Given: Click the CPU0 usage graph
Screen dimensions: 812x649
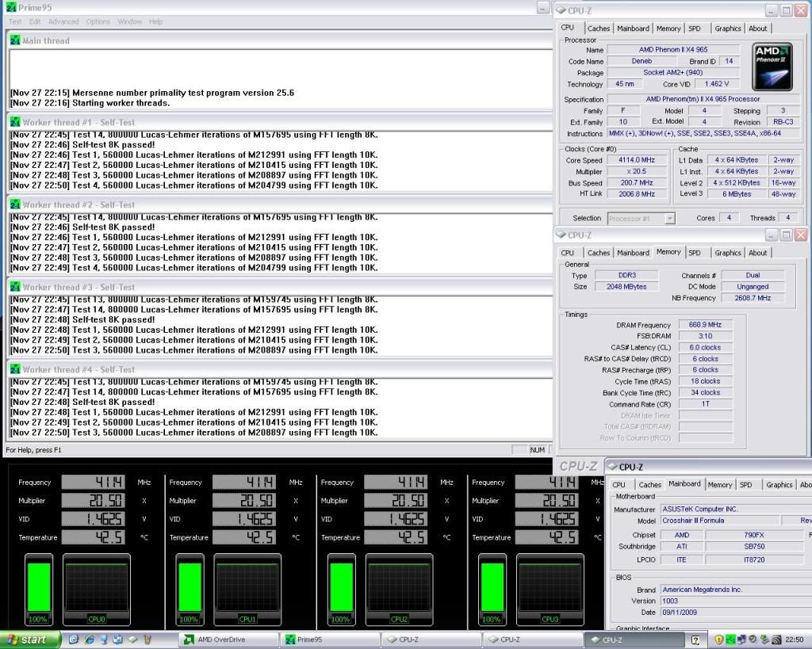Looking at the screenshot, I should click(97, 589).
